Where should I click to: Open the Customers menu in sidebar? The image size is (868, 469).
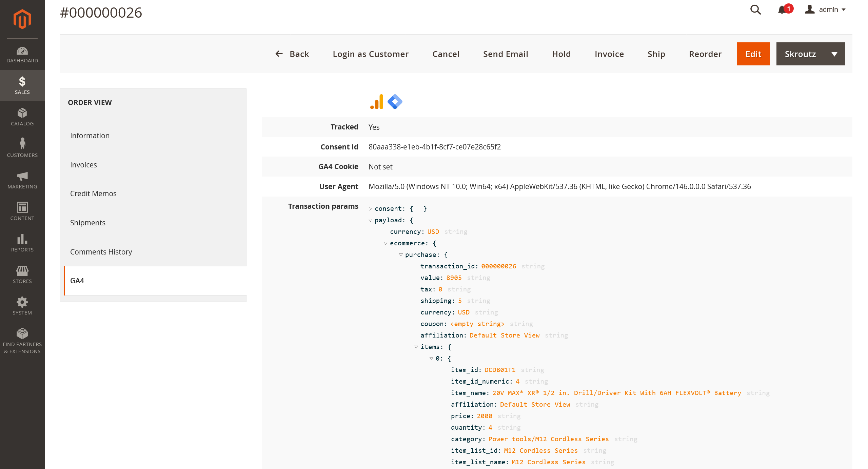click(22, 148)
